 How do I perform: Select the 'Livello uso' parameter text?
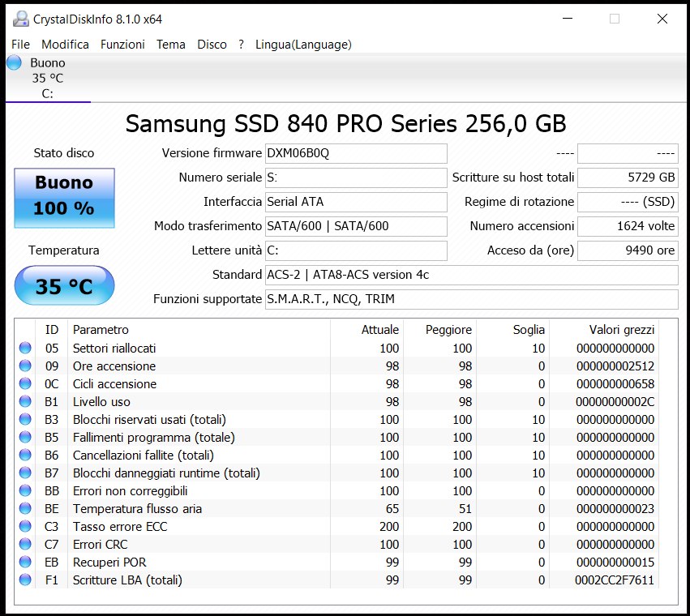tap(101, 402)
